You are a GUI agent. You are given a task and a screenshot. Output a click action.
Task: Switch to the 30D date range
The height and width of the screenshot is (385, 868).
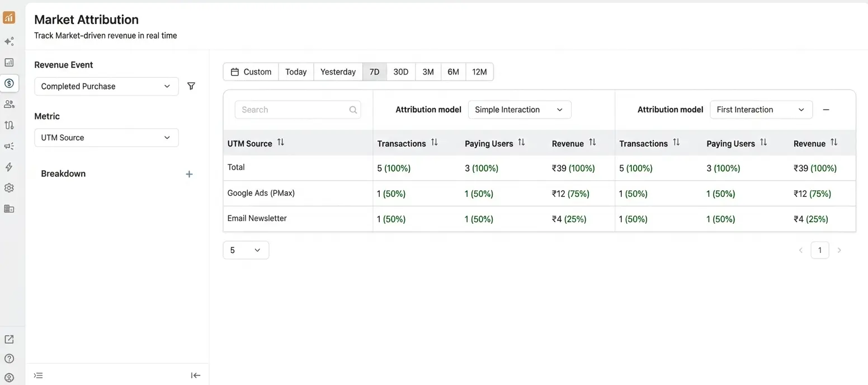(400, 72)
